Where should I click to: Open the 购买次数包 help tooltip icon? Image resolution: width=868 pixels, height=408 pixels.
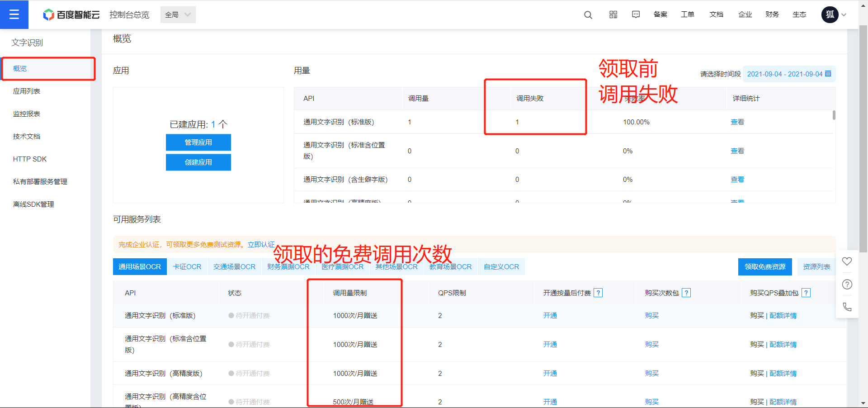pyautogui.click(x=686, y=293)
